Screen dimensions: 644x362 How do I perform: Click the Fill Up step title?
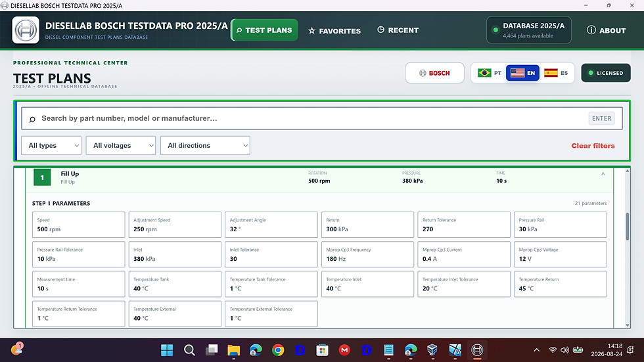tap(70, 173)
